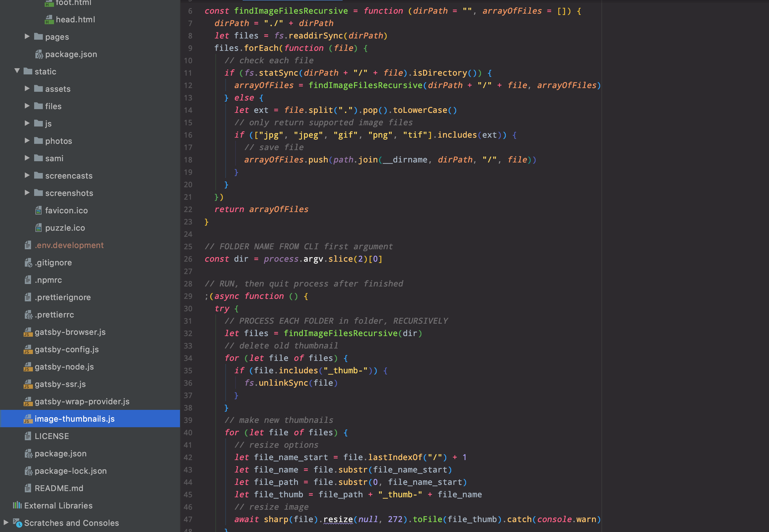769x532 pixels.
Task: Collapse the static folder
Action: pos(17,71)
